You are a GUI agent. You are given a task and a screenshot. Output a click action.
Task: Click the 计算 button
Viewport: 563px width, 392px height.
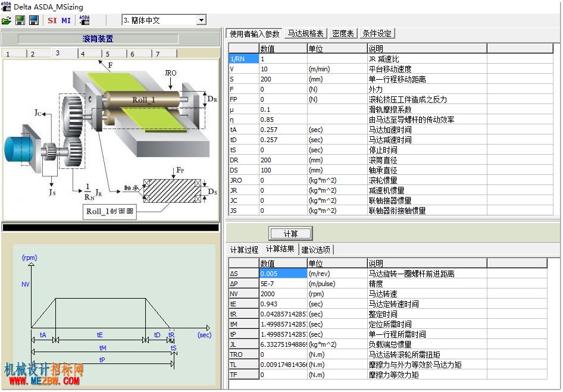pos(290,234)
